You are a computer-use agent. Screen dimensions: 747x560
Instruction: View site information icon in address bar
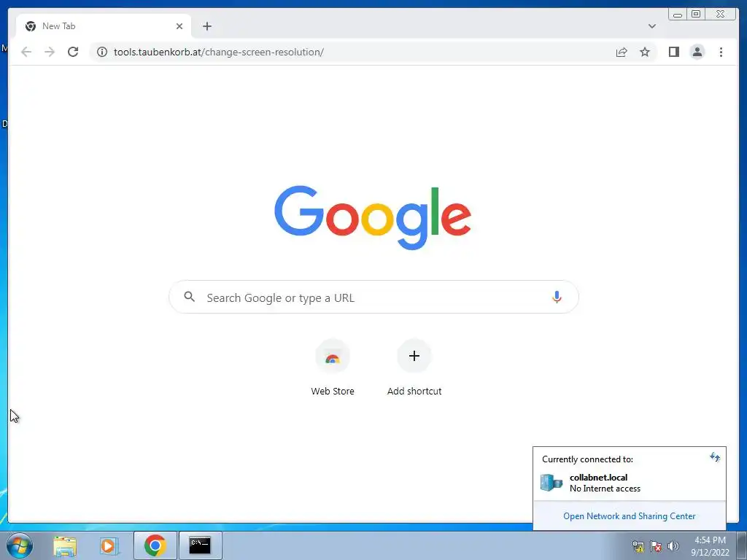pyautogui.click(x=102, y=52)
